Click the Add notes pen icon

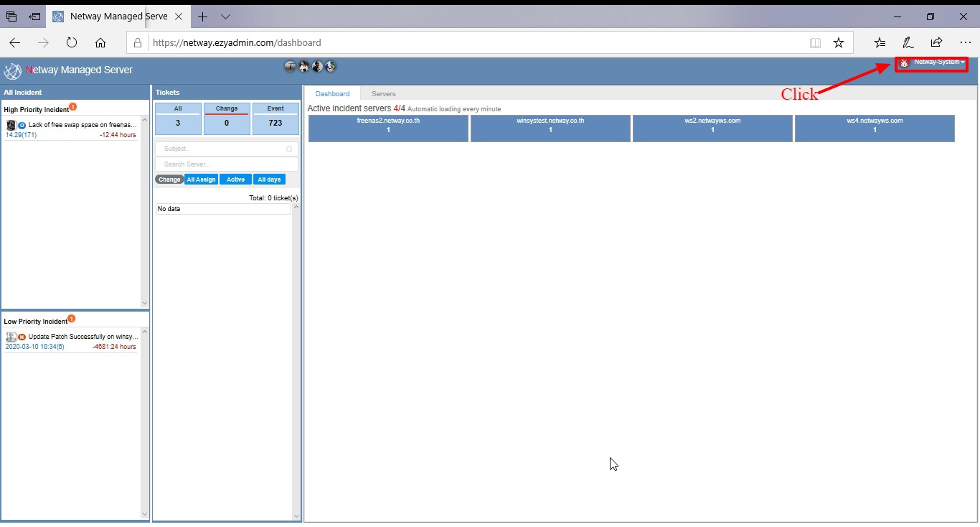(x=908, y=43)
